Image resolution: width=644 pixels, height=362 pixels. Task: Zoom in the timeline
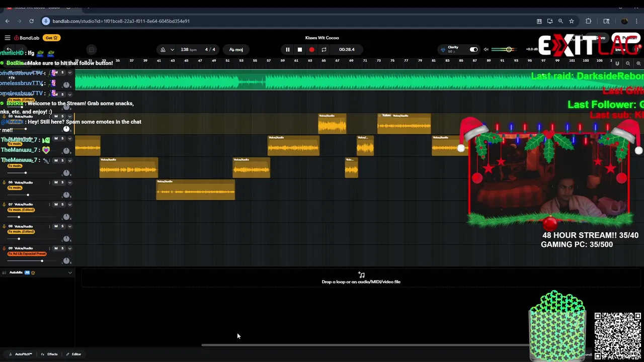click(638, 63)
